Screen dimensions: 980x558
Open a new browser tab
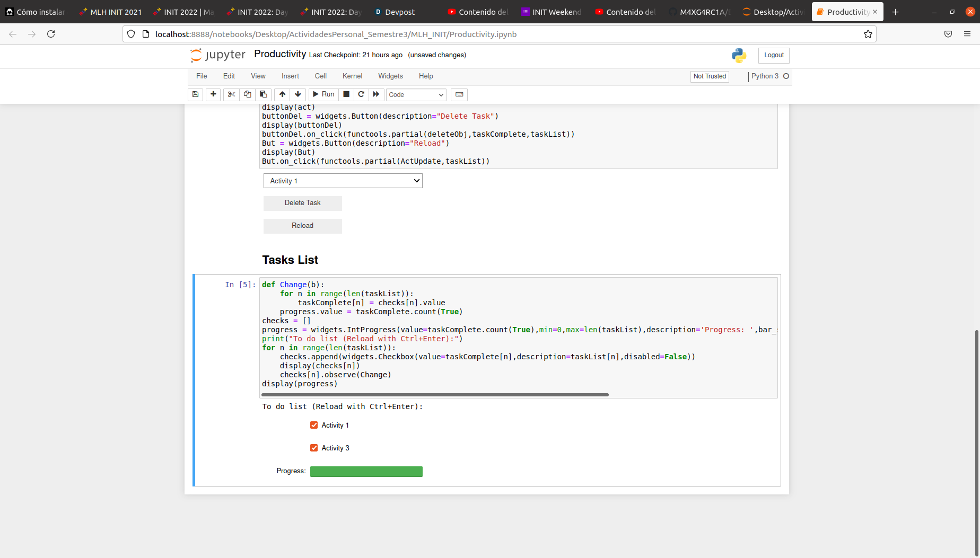click(x=895, y=12)
